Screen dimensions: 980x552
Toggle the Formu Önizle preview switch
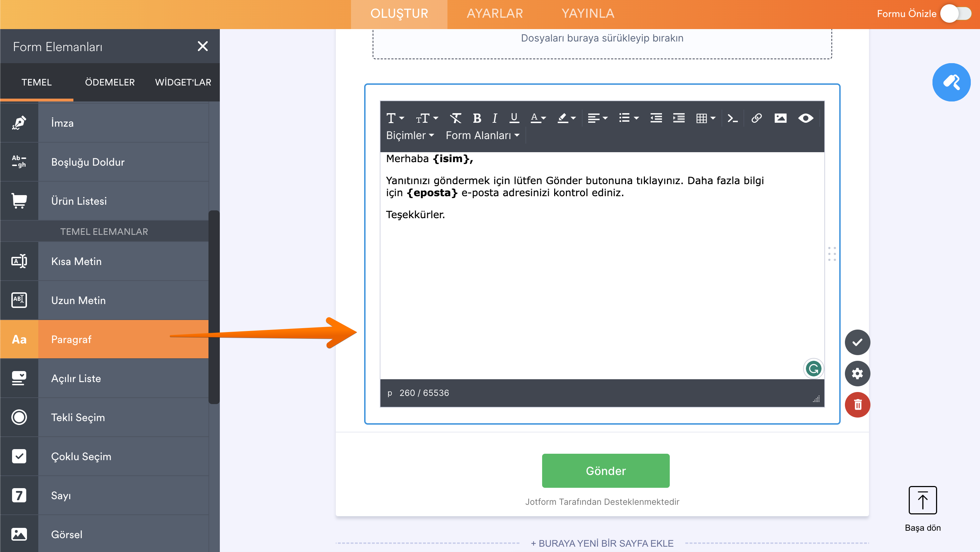pyautogui.click(x=956, y=14)
